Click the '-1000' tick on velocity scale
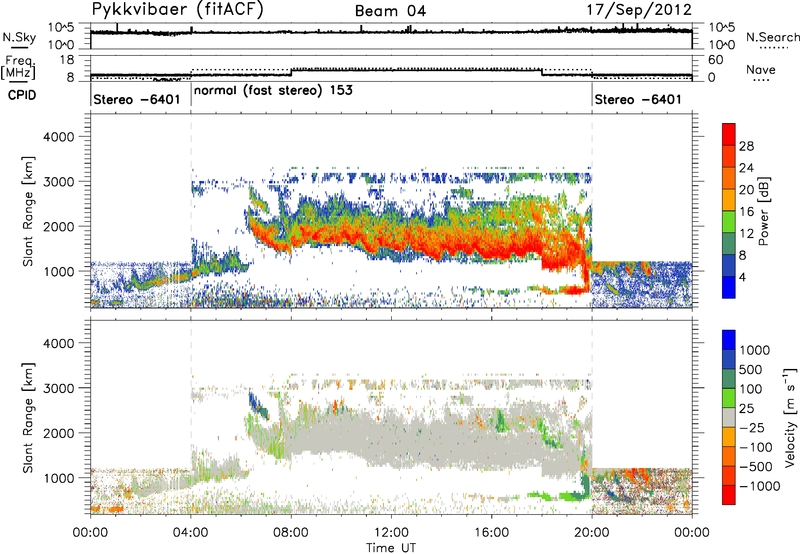Viewport: 800px width, 554px height. click(759, 486)
